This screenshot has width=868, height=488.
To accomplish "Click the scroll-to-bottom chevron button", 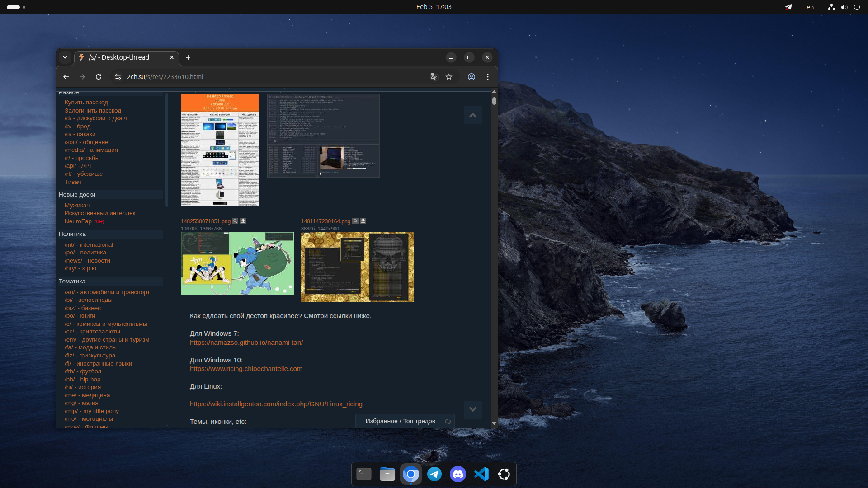I will pyautogui.click(x=473, y=409).
